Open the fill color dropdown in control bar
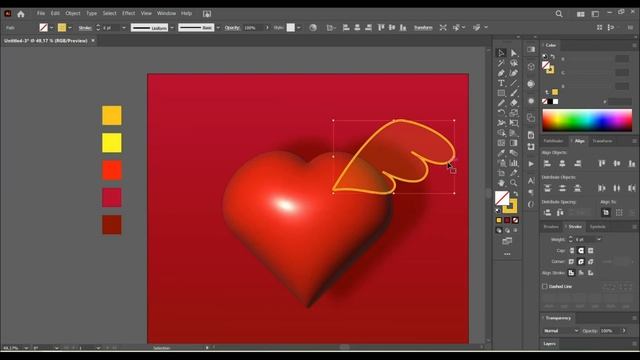Image resolution: width=640 pixels, height=360 pixels. [51, 28]
